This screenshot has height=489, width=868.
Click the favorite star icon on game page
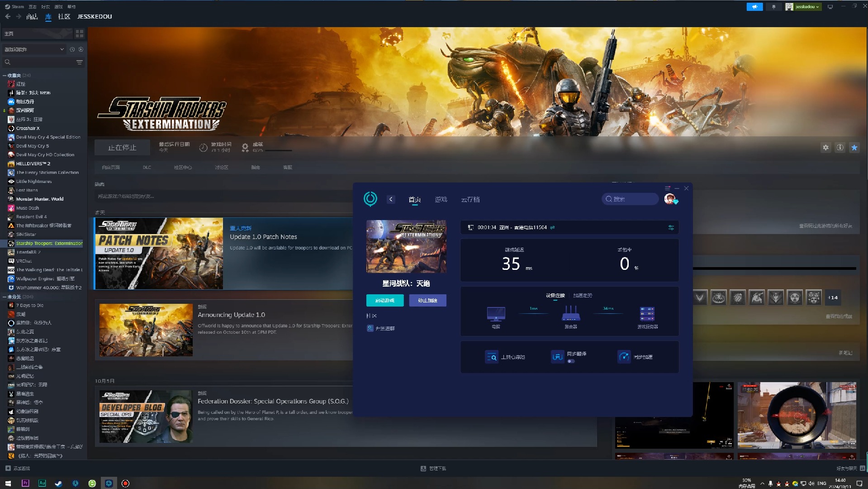pyautogui.click(x=854, y=148)
